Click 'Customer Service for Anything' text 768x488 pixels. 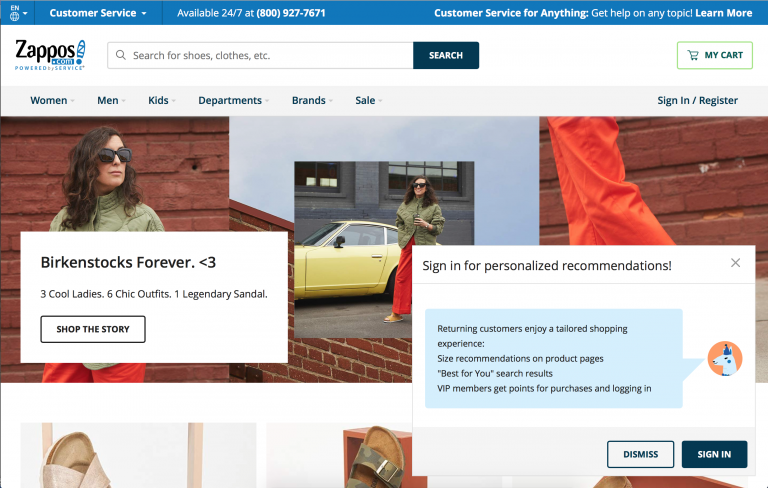511,13
